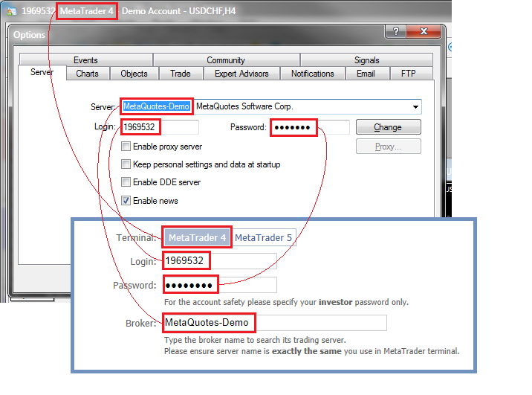Toggle Keep personal settings and data at startup

(x=126, y=164)
